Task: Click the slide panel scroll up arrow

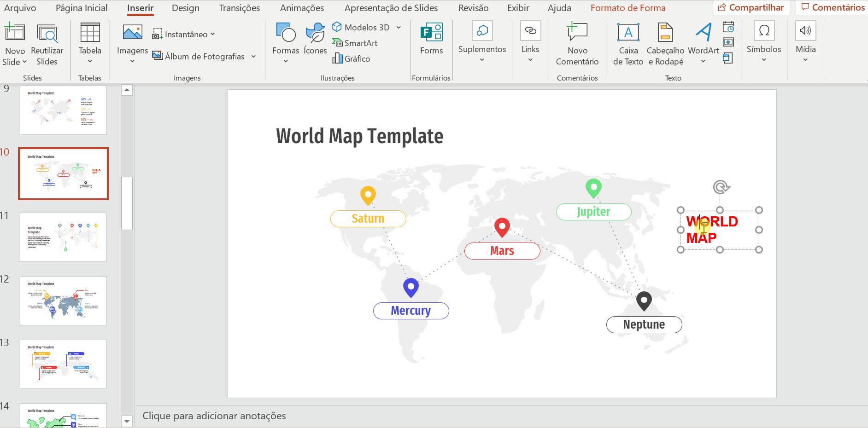Action: coord(127,90)
